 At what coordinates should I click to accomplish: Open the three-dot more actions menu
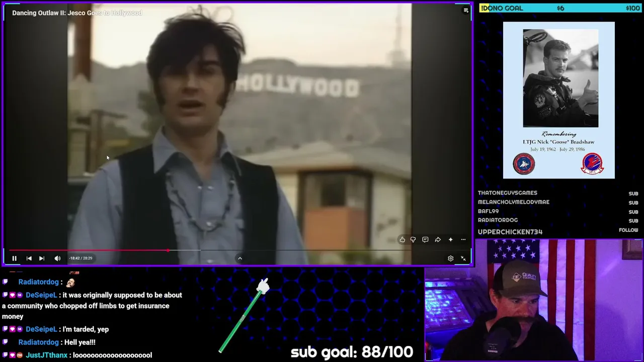click(x=463, y=240)
